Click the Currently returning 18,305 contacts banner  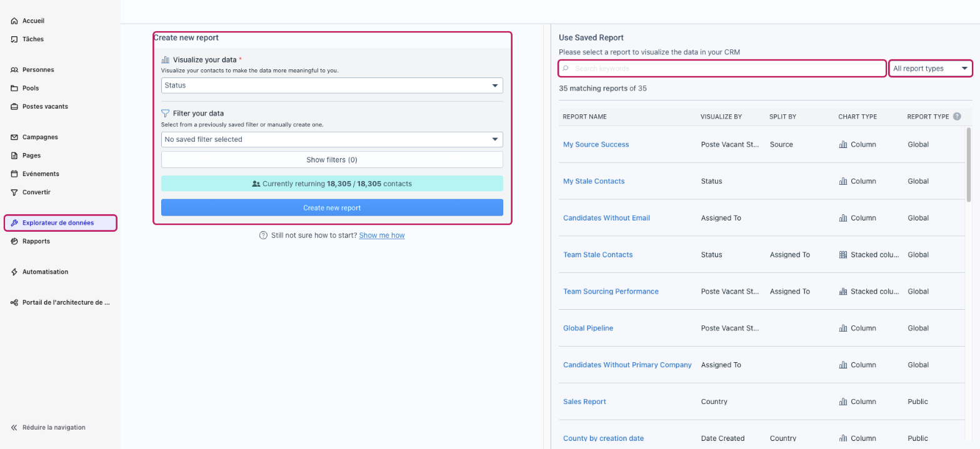[x=332, y=184]
